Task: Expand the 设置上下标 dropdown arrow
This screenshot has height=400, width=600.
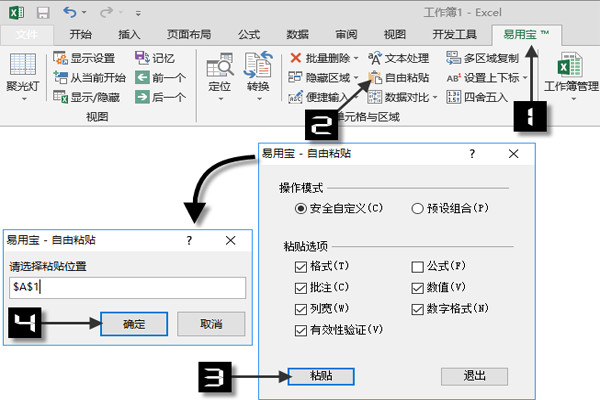Action: (525, 78)
